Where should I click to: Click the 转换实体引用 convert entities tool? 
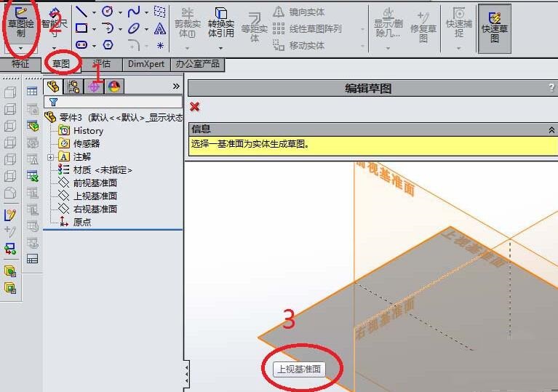click(221, 23)
